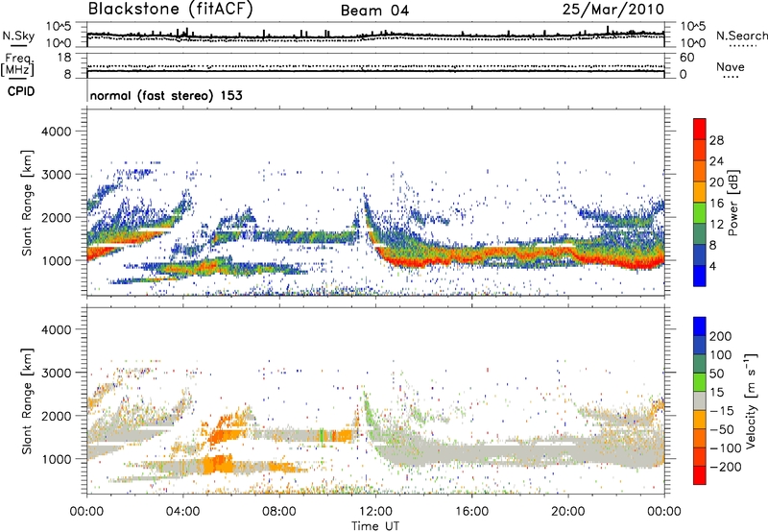Select the "N.Sky" legend label

point(18,36)
